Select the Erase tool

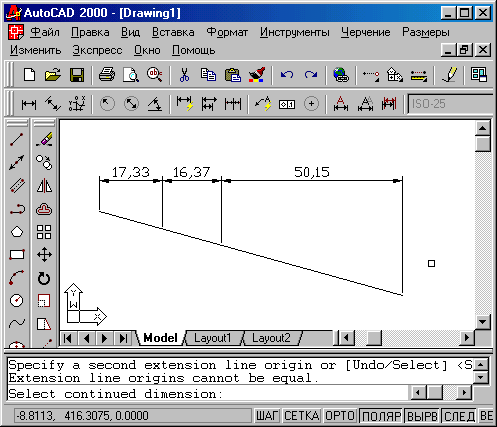44,139
